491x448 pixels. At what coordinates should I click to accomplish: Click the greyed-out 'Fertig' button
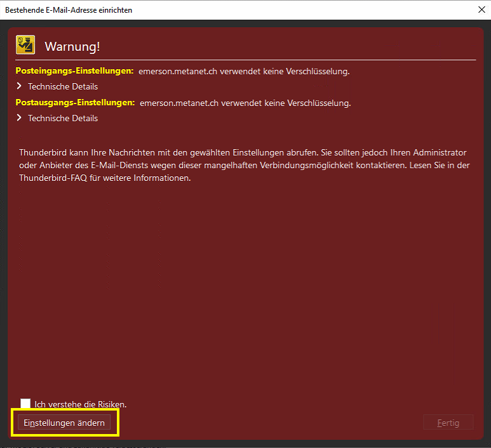[x=448, y=423]
